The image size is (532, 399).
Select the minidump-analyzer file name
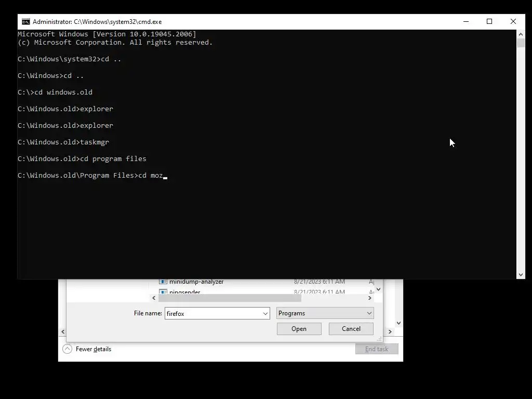click(x=196, y=282)
